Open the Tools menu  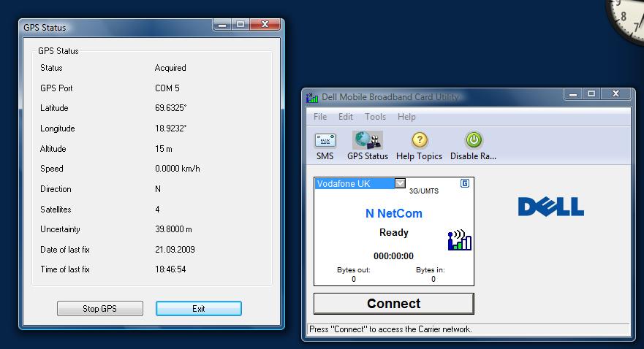coord(375,117)
